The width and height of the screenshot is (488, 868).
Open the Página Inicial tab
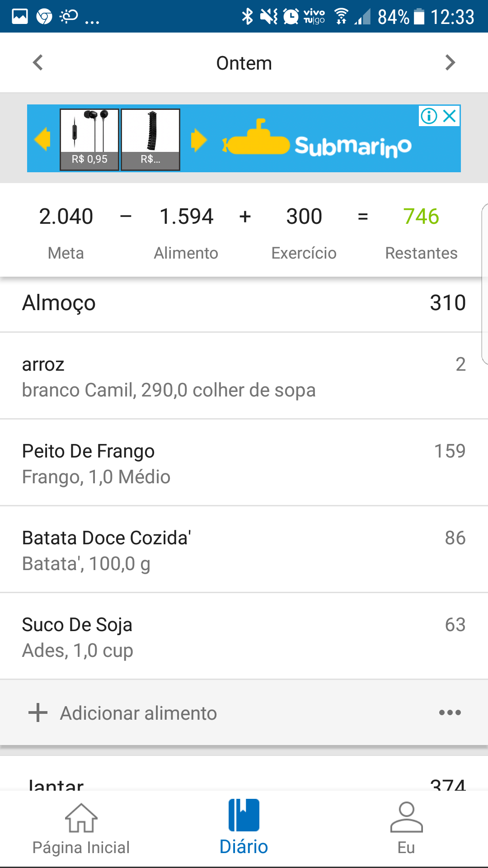81,829
